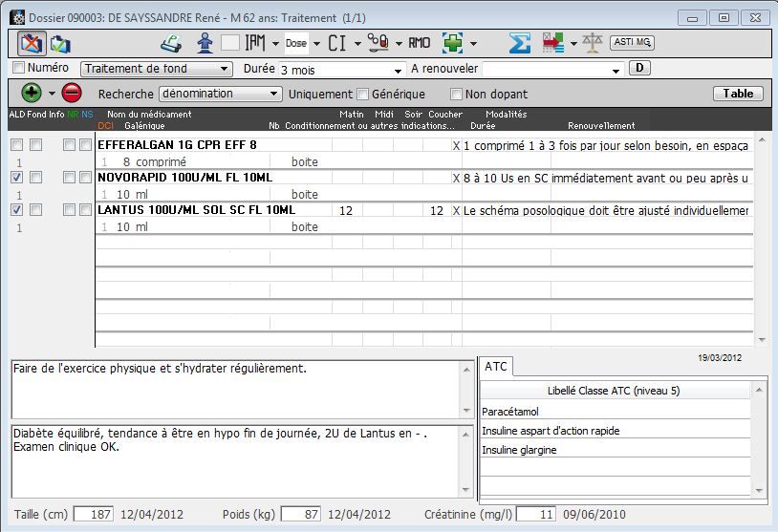Enable the Numéro checkbox

point(18,68)
